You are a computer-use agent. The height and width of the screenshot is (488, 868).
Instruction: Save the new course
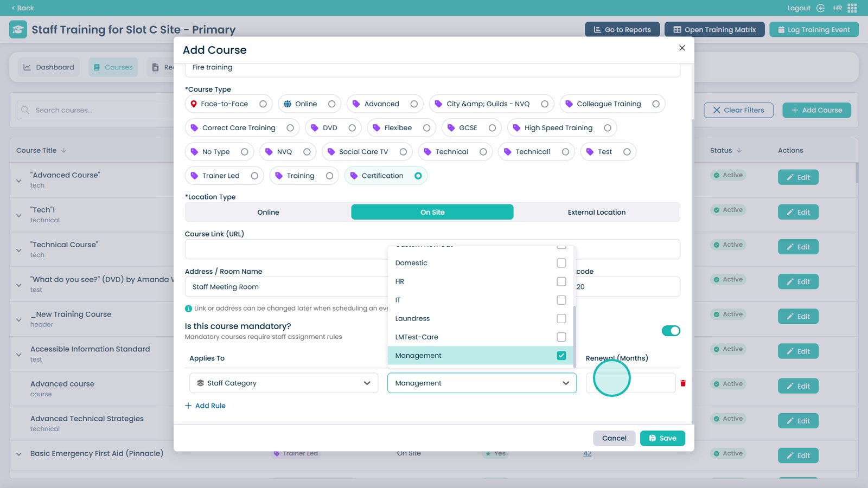coord(662,438)
